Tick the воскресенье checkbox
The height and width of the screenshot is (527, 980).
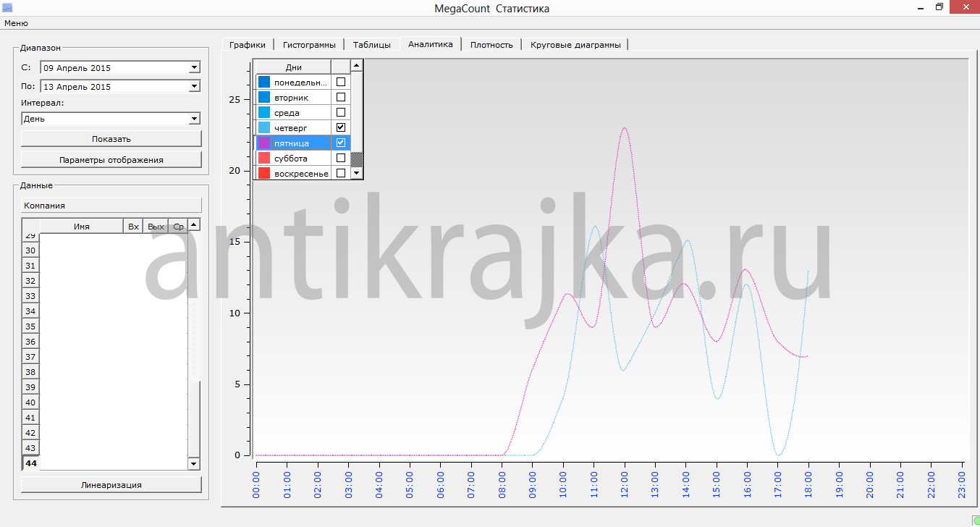[x=341, y=173]
